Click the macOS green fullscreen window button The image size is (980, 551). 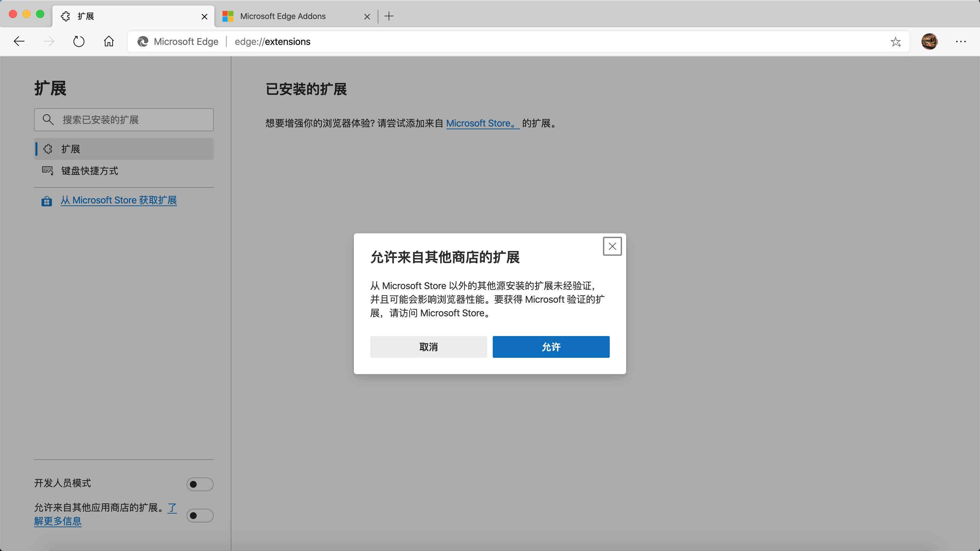click(40, 14)
